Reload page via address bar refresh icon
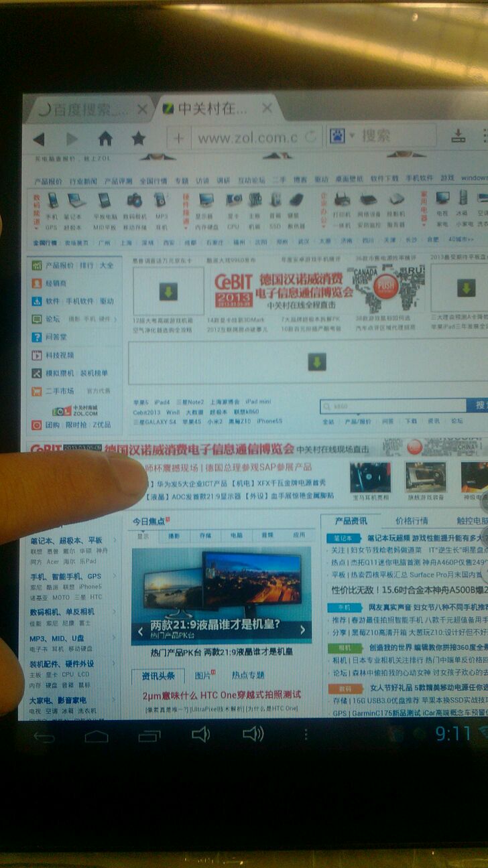 coord(311,137)
